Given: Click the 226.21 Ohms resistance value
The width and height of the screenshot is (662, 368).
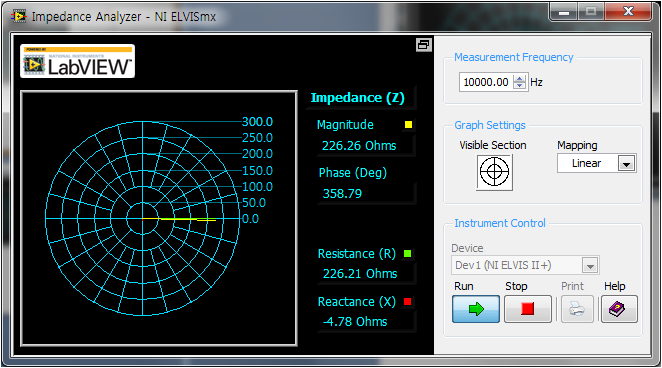Looking at the screenshot, I should pyautogui.click(x=360, y=274).
